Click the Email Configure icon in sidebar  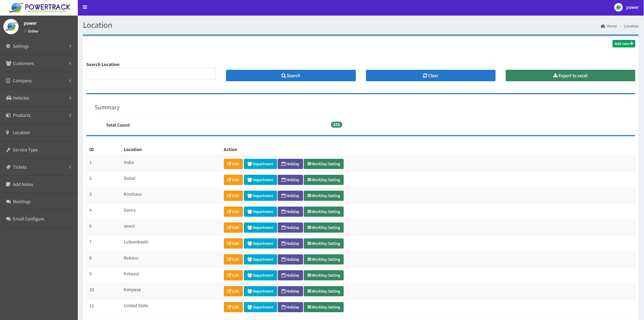[8, 219]
